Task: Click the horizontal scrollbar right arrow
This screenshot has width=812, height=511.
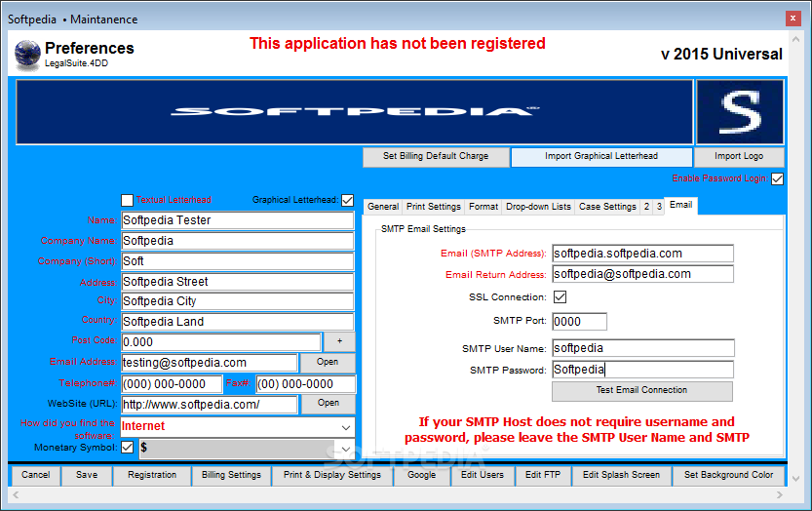Action: pos(780,495)
